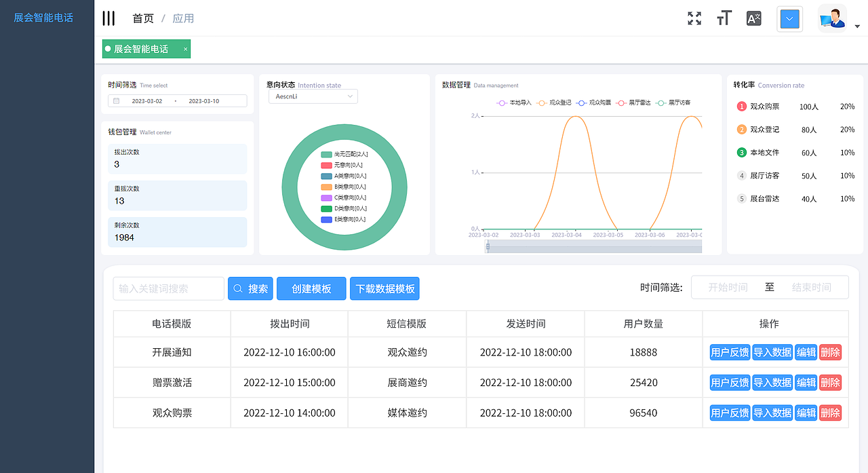
Task: Click the keyword search input field
Action: click(x=168, y=288)
